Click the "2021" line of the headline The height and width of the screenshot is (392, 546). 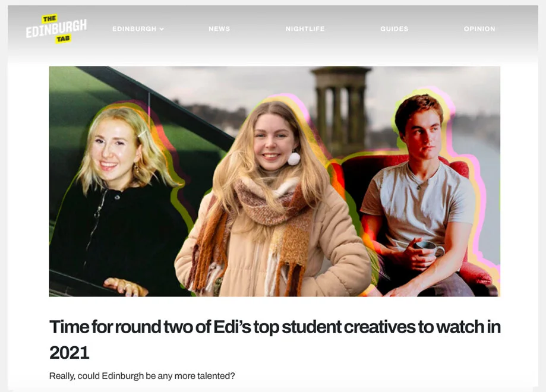[x=70, y=353]
